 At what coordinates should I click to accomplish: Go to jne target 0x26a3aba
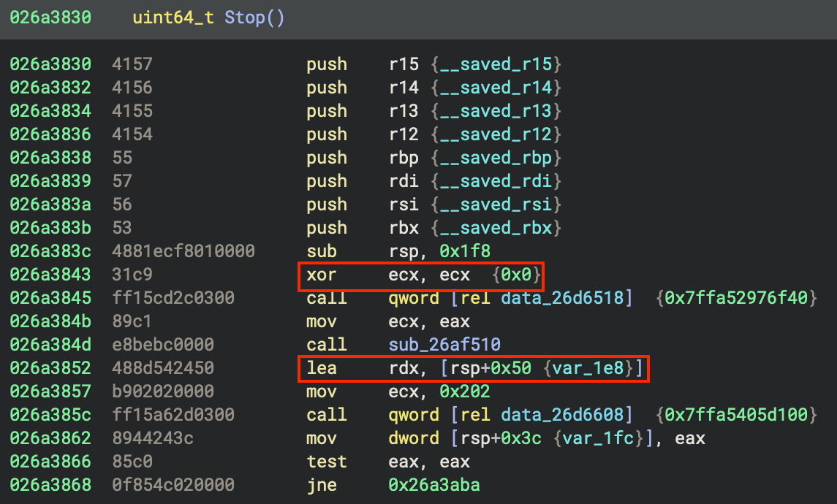pos(434,485)
